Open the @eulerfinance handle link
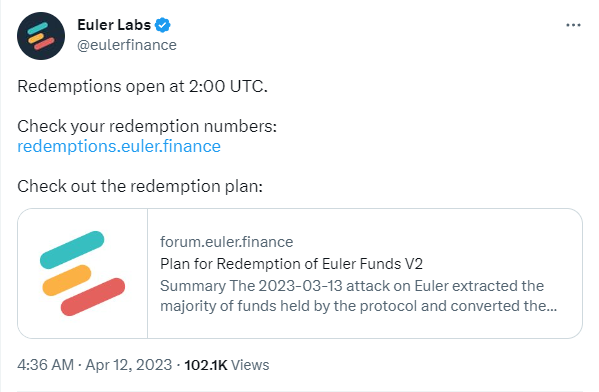 (127, 45)
